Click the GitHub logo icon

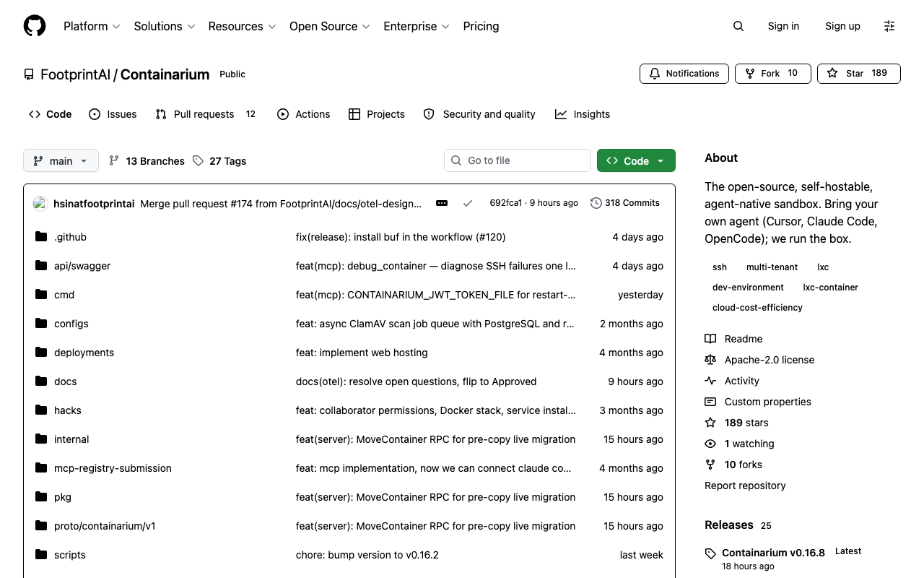click(x=35, y=26)
